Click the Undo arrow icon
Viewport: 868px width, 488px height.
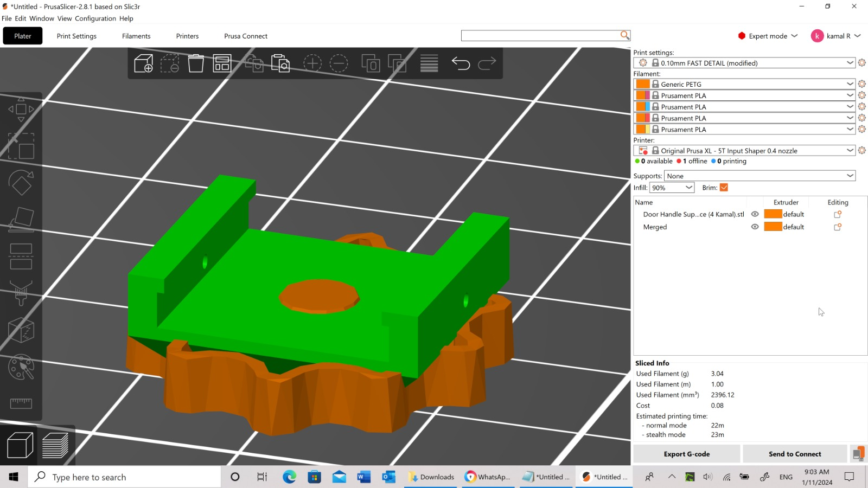point(461,63)
